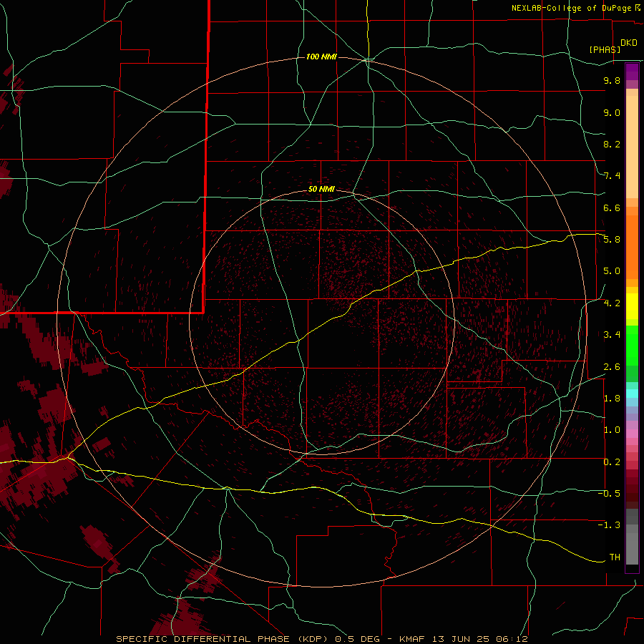Select the 4.2 legend value

(x=612, y=303)
